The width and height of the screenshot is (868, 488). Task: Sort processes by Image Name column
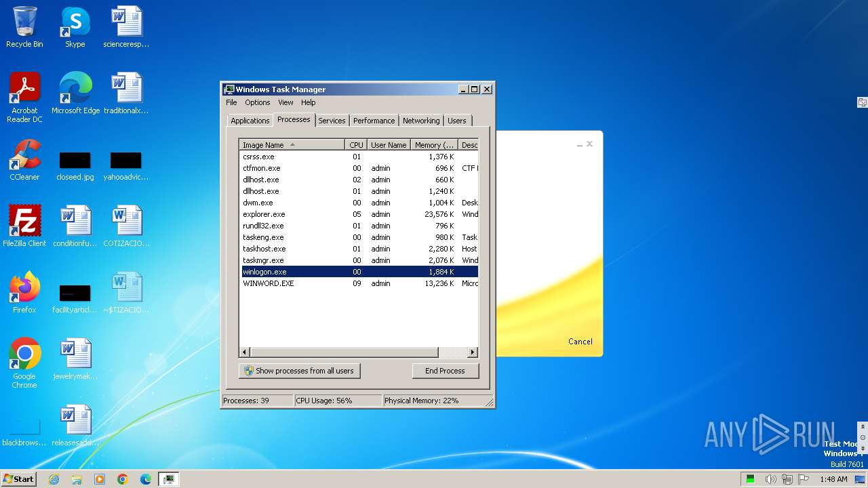pos(292,145)
